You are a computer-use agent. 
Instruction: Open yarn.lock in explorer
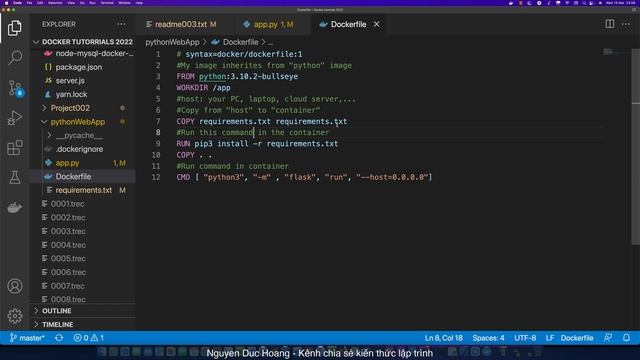pyautogui.click(x=83, y=94)
